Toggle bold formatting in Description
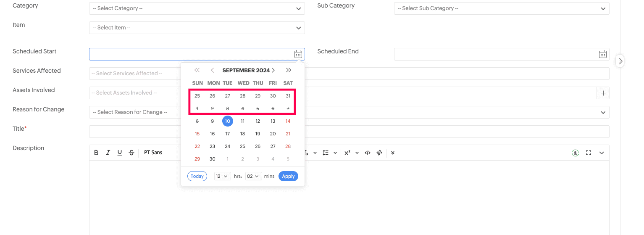The image size is (644, 235). 96,153
